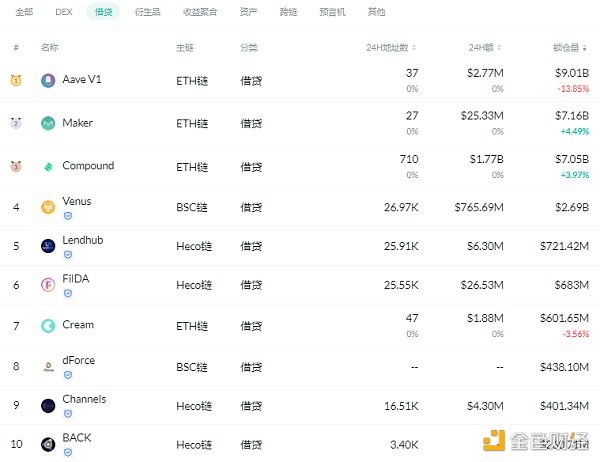
Task: Click the Maker logo icon
Action: (x=48, y=123)
